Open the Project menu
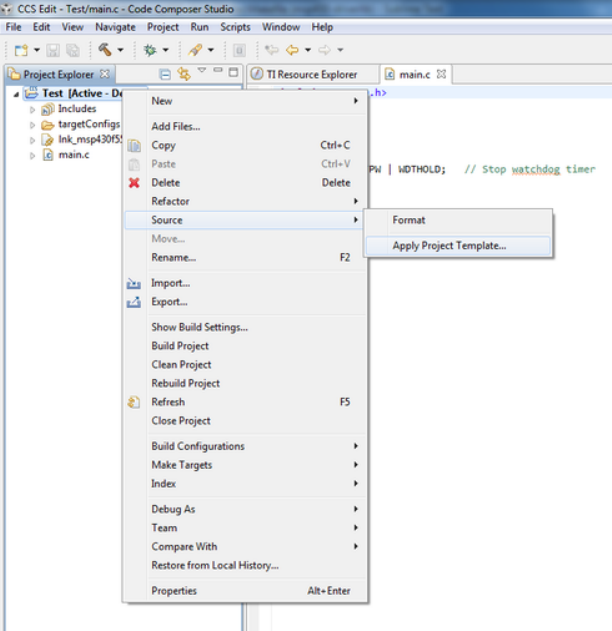The width and height of the screenshot is (612, 631). click(x=163, y=27)
